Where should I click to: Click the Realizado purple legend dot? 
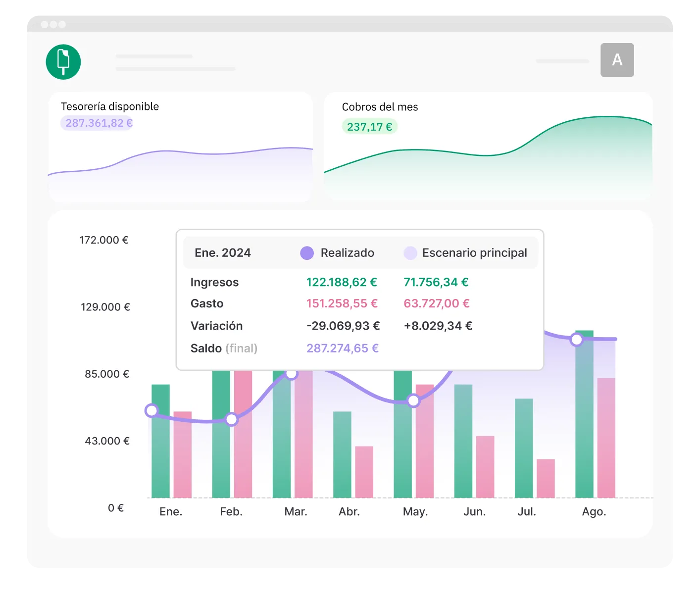[x=307, y=253]
